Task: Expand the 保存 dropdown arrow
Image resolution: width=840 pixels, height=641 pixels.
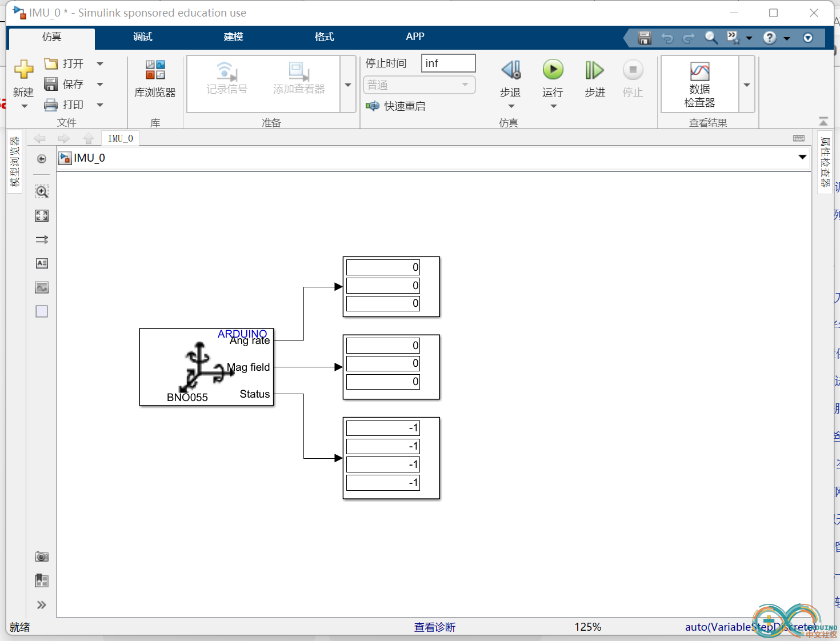Action: (x=100, y=85)
